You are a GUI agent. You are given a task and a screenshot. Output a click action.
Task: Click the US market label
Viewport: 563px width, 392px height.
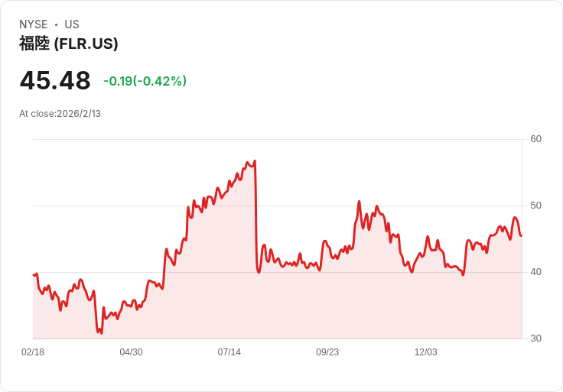(x=72, y=24)
